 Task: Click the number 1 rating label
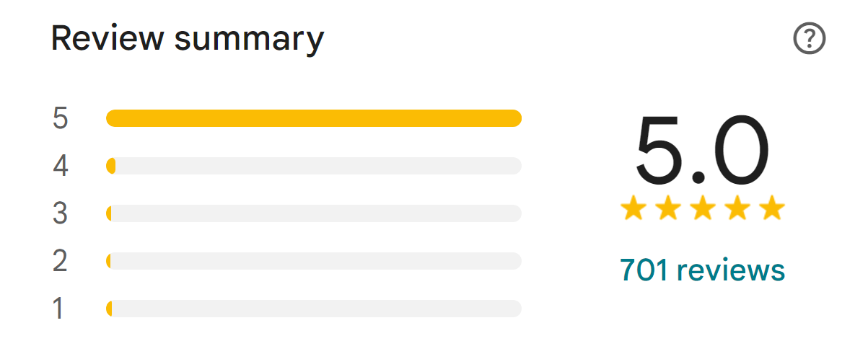click(x=59, y=309)
